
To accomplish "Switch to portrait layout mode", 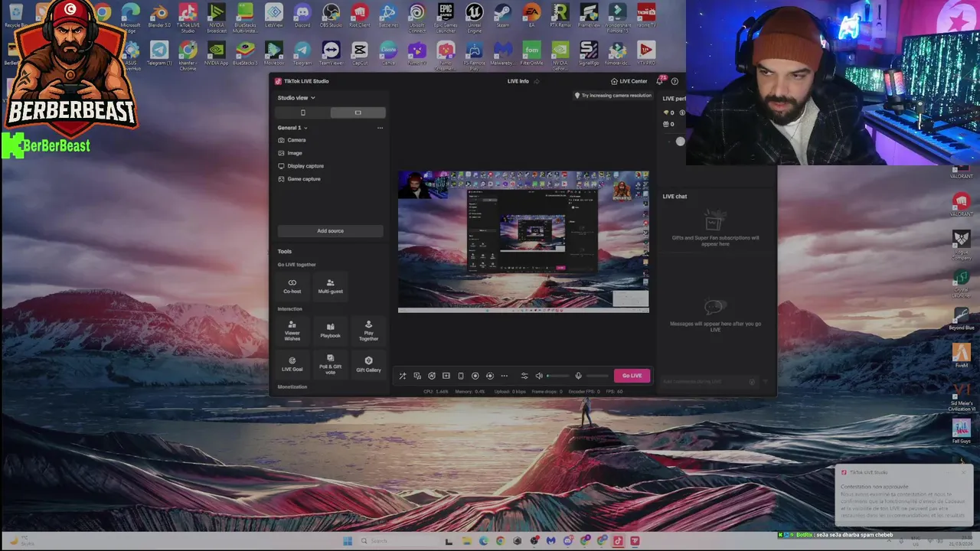I will point(303,112).
